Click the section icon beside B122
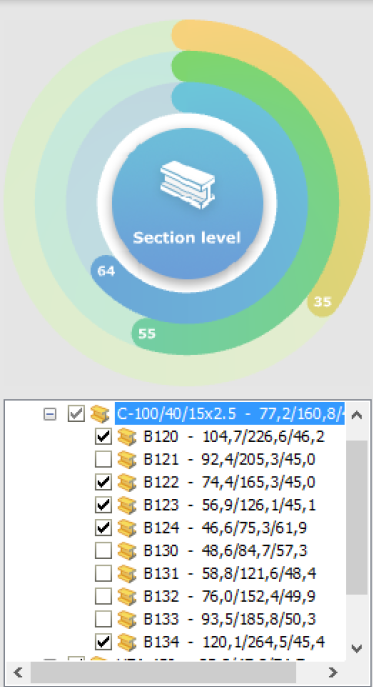This screenshot has height=687, width=373. (x=127, y=482)
